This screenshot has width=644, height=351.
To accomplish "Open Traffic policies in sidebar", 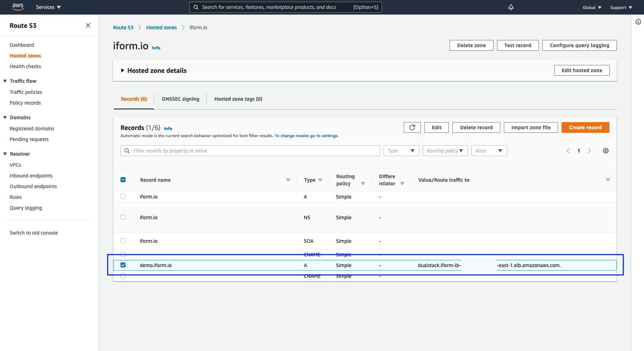I will pos(26,92).
